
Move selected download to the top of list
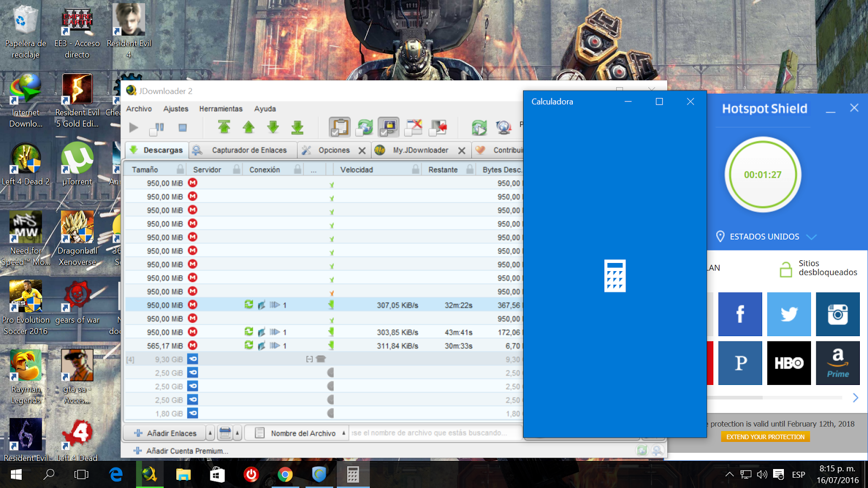coord(224,127)
